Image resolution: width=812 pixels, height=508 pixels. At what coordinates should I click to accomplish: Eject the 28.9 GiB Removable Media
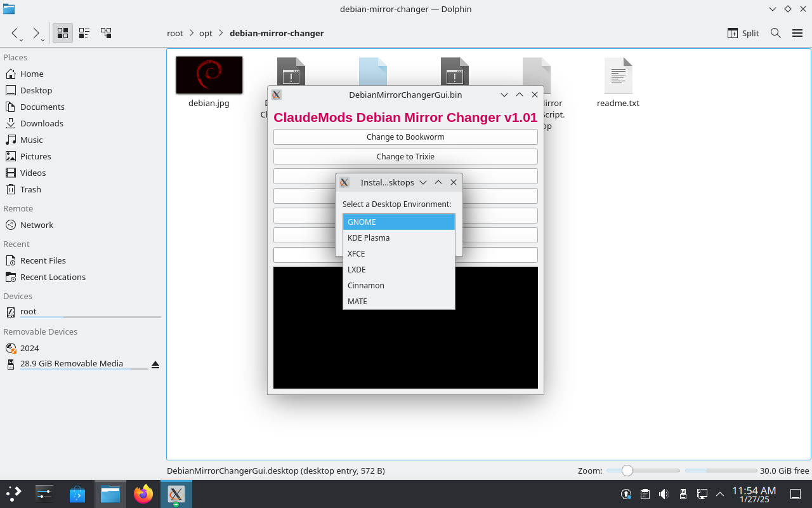155,364
